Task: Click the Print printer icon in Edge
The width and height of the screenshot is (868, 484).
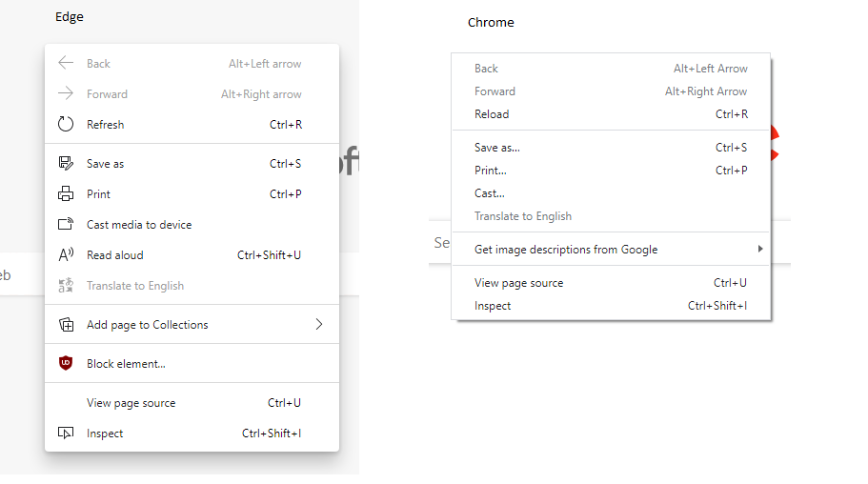Action: tap(66, 194)
